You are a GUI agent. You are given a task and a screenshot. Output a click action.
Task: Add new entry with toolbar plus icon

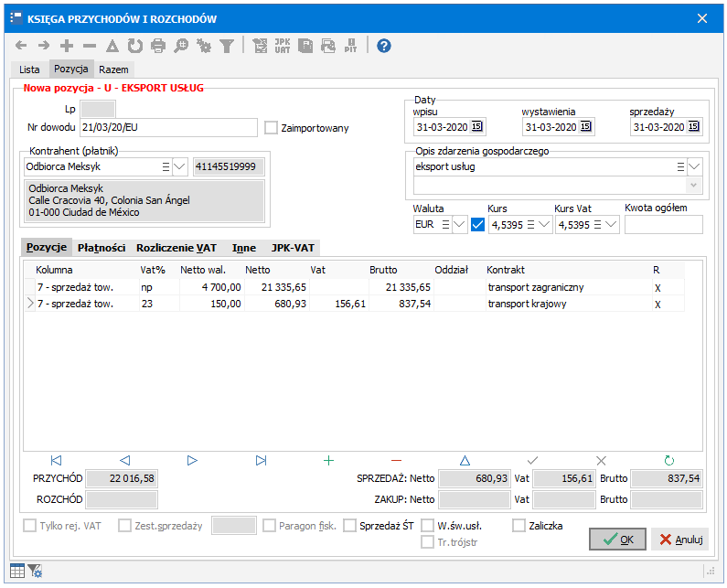(x=67, y=46)
